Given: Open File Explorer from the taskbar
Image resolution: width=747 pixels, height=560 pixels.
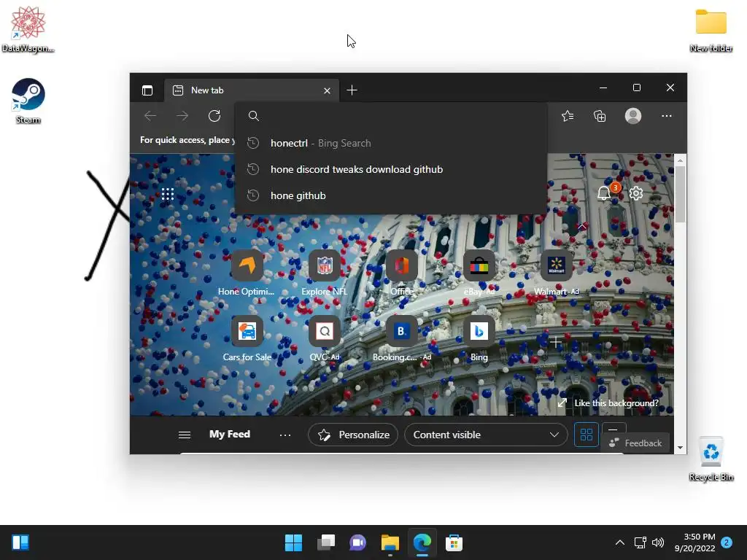Looking at the screenshot, I should (x=390, y=542).
